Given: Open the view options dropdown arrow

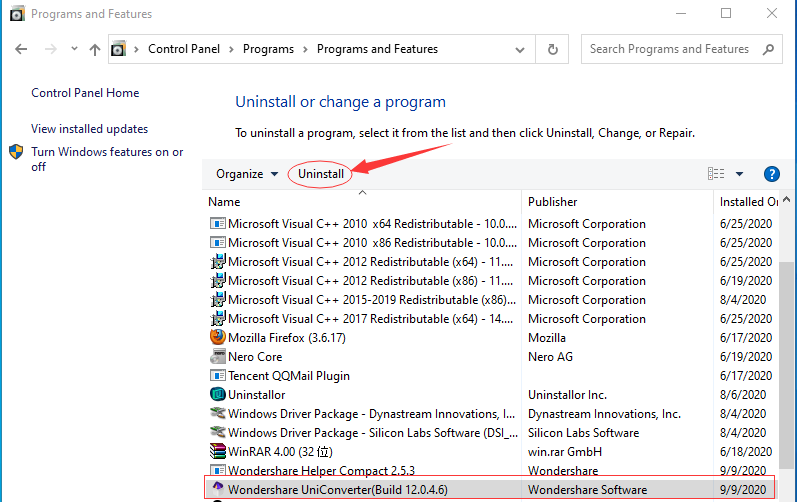Looking at the screenshot, I should tap(740, 174).
